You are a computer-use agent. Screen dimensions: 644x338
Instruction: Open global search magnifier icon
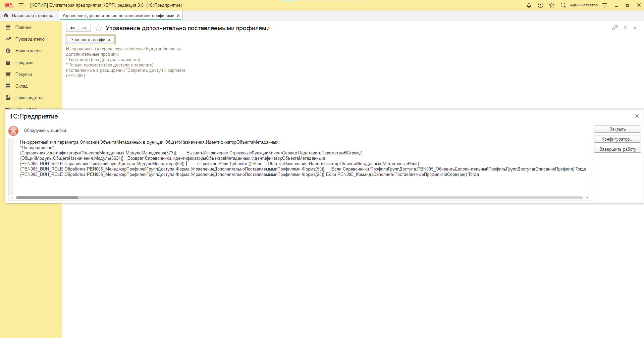[x=563, y=5]
